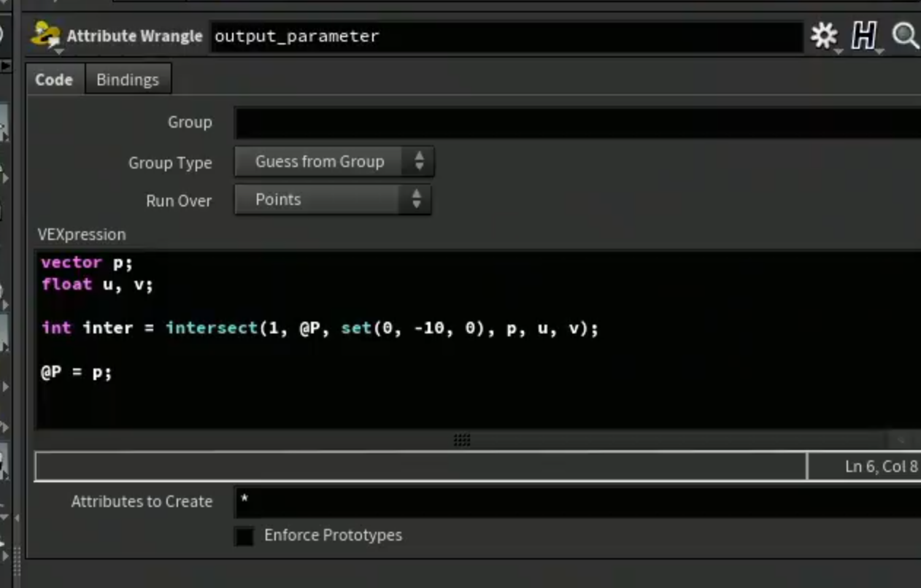This screenshot has width=921, height=588.
Task: Open the Group Type dropdown
Action: [x=334, y=162]
